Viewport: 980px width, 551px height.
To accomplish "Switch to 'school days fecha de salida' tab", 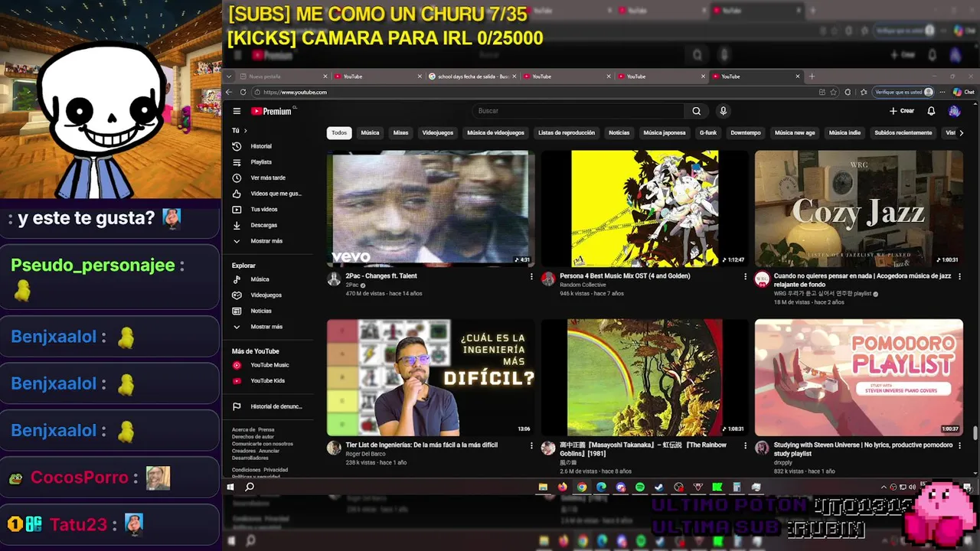I will (472, 77).
